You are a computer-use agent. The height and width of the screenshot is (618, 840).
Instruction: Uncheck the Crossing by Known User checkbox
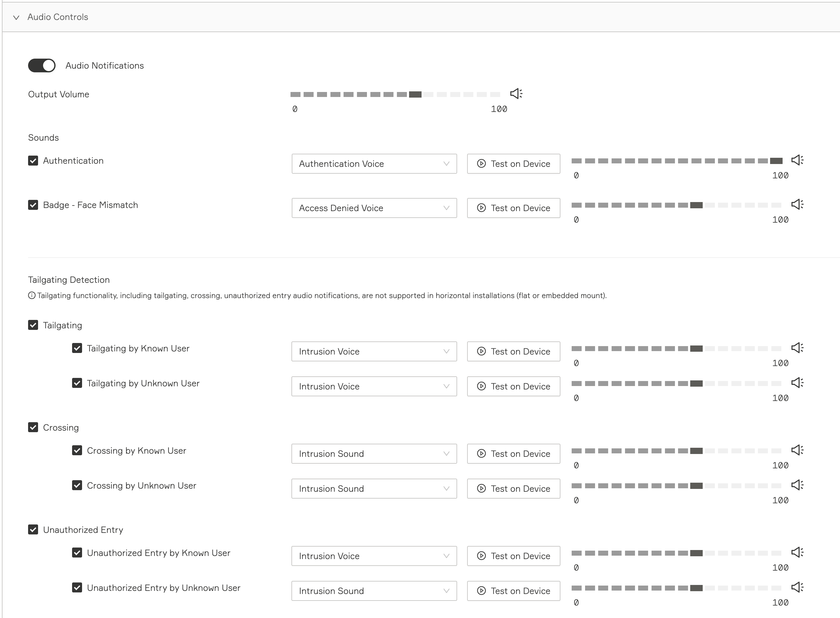pyautogui.click(x=77, y=451)
